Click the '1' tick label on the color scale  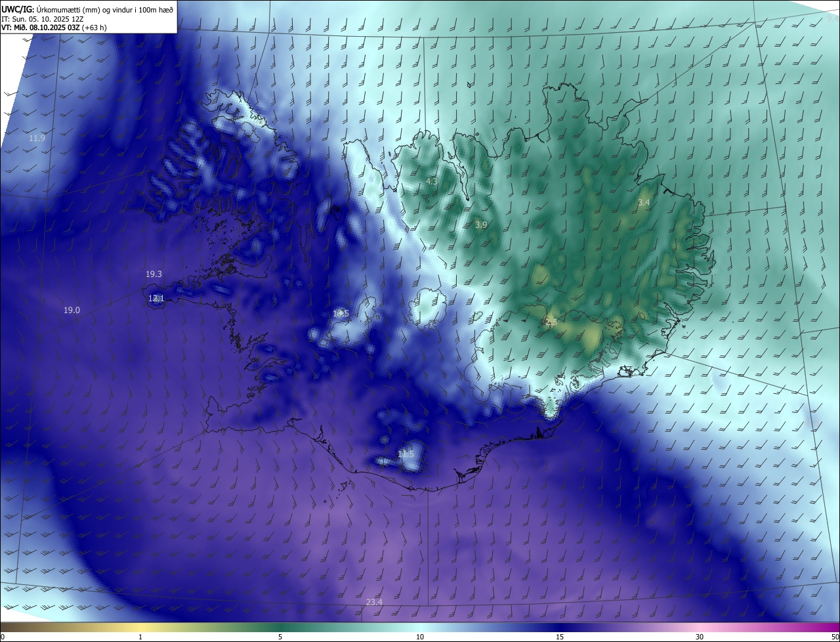pyautogui.click(x=140, y=637)
